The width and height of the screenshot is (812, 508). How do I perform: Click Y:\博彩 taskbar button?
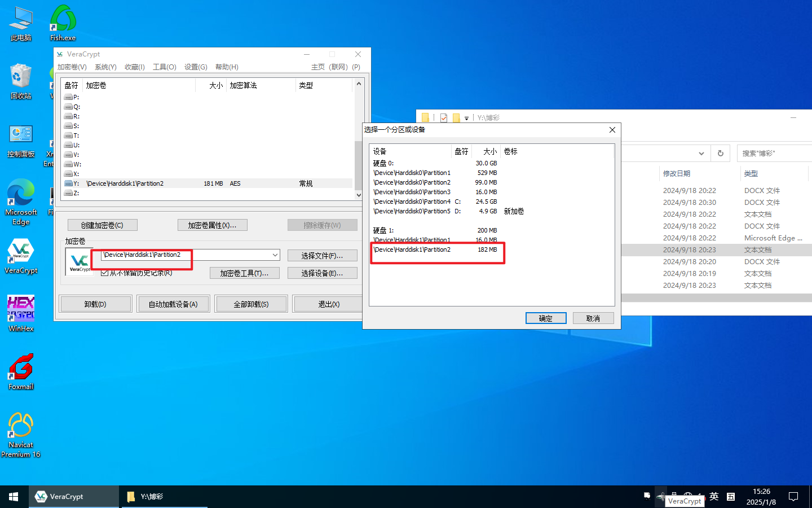[165, 497]
